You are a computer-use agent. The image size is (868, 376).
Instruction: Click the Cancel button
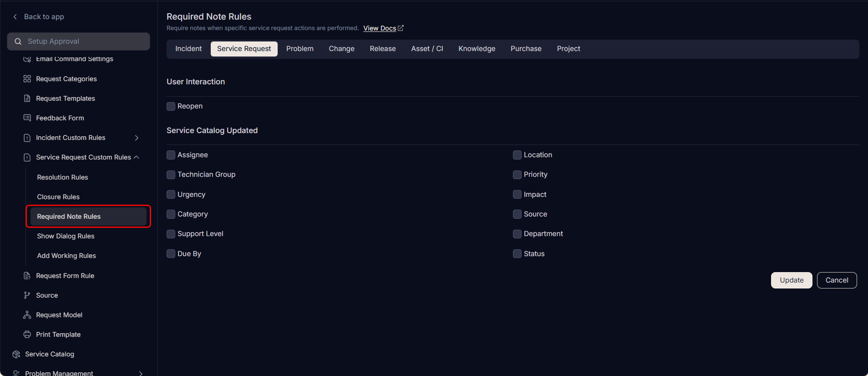[837, 280]
